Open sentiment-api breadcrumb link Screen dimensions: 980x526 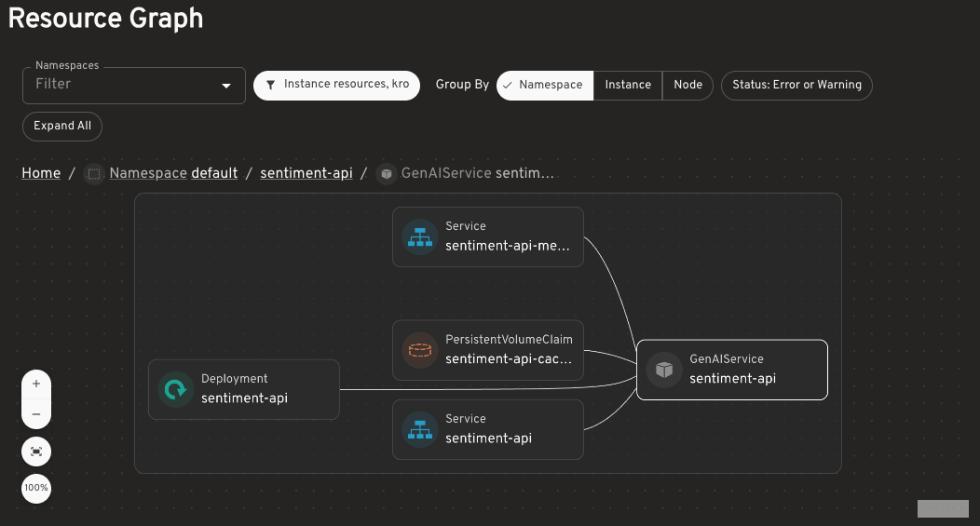306,173
